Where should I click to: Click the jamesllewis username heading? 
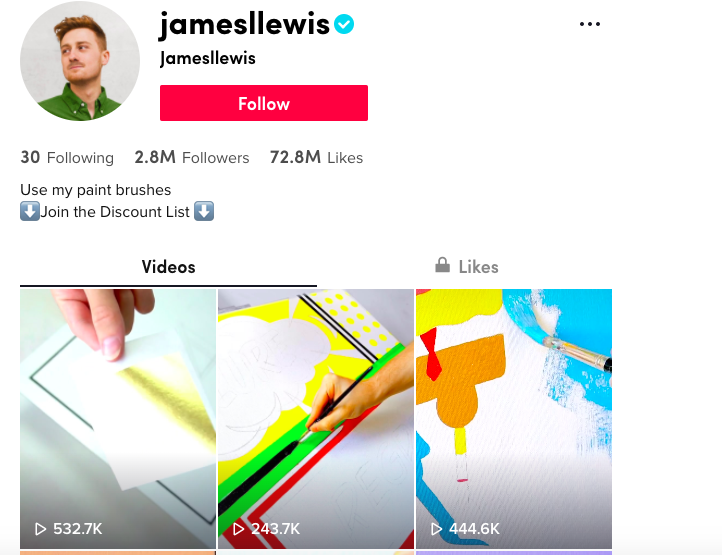pyautogui.click(x=244, y=24)
